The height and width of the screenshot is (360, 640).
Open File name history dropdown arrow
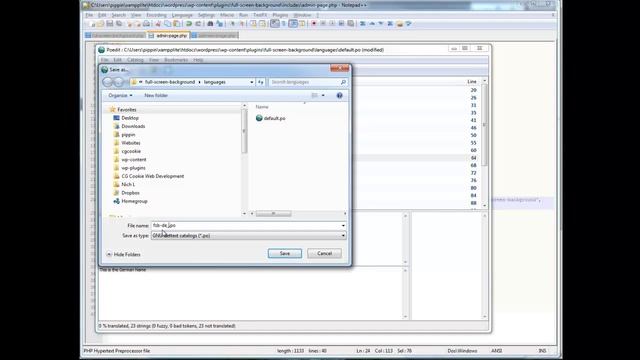(x=343, y=225)
